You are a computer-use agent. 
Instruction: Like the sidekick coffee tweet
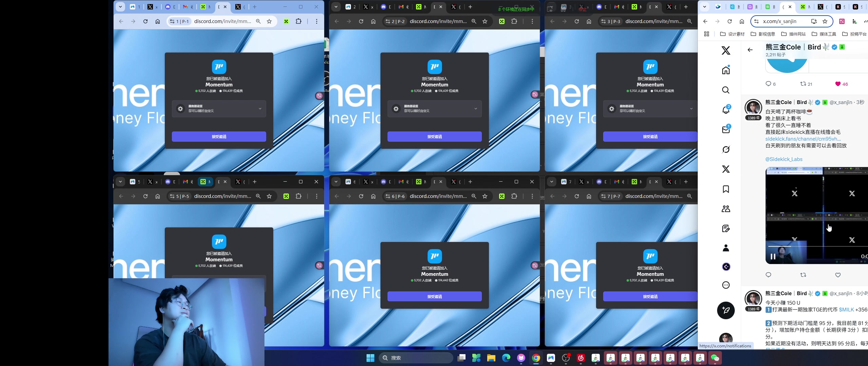tap(838, 275)
